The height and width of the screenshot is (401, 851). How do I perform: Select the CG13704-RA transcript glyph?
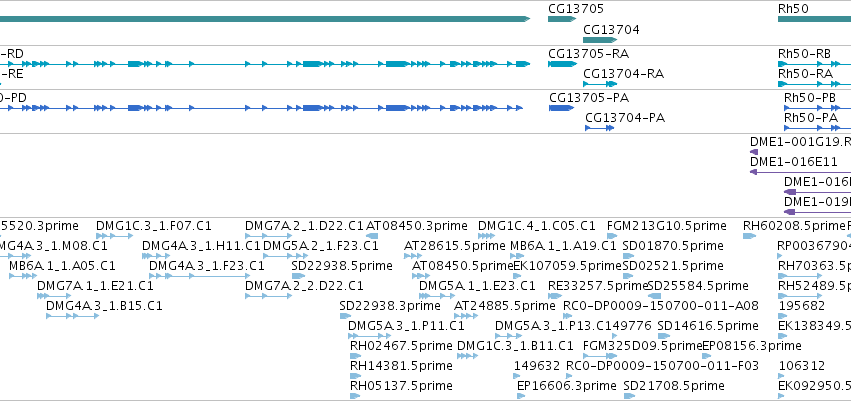pos(600,84)
